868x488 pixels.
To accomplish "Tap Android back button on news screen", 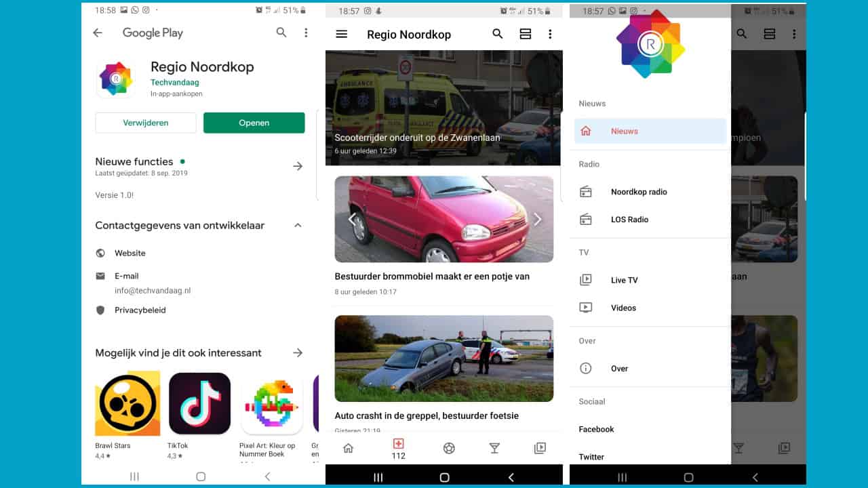I will (x=511, y=477).
